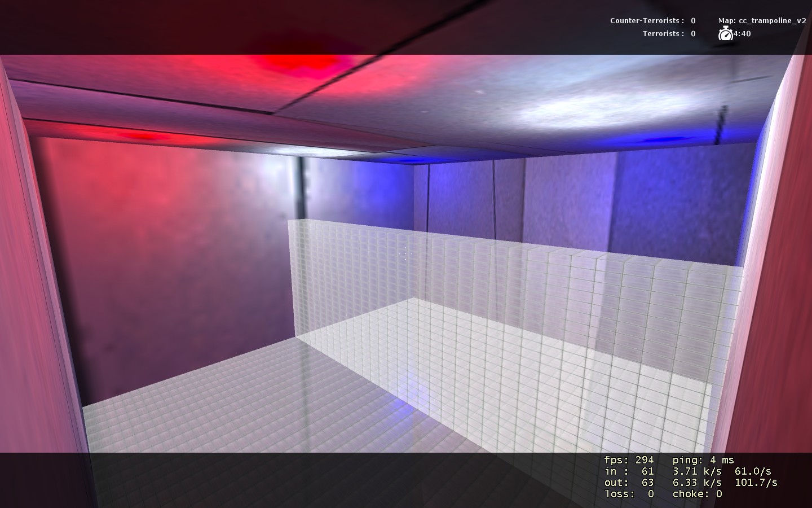Click the crosshair at screen center

coord(405,254)
